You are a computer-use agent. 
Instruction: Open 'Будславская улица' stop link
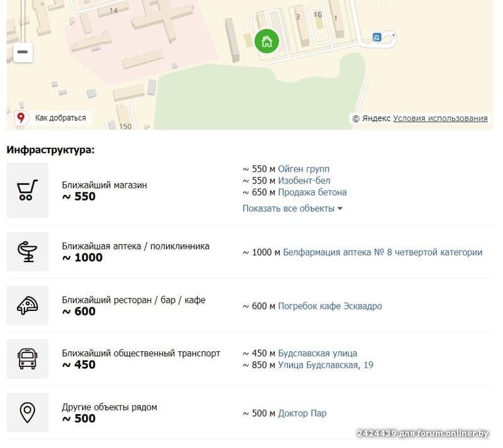click(x=318, y=353)
